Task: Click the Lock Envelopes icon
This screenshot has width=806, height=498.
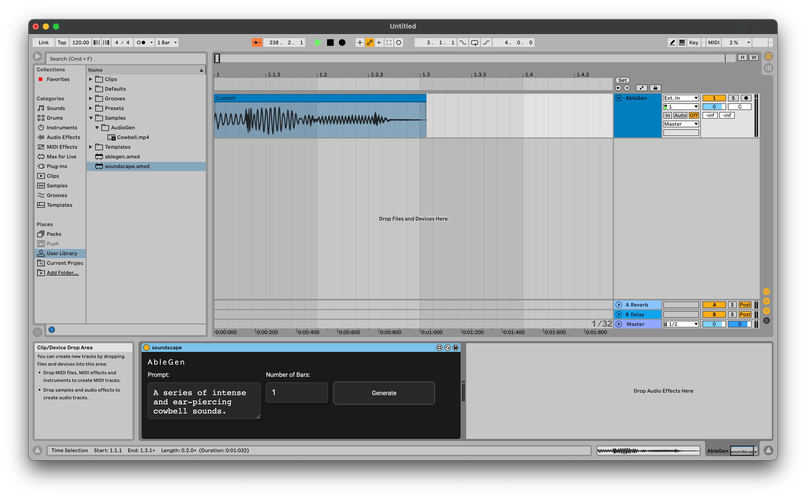Action: point(655,88)
